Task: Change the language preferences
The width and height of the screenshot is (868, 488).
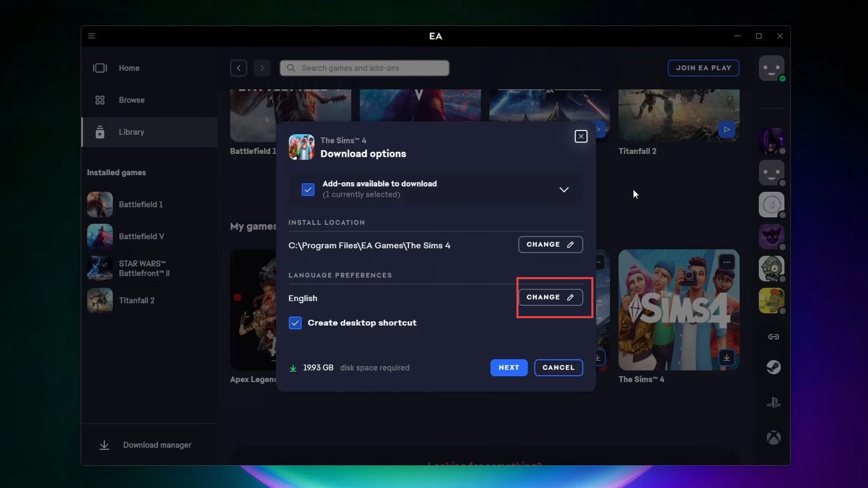Action: coord(550,297)
